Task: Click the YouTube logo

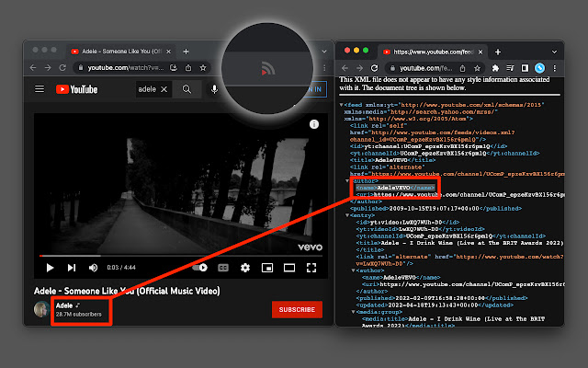Action: (77, 89)
